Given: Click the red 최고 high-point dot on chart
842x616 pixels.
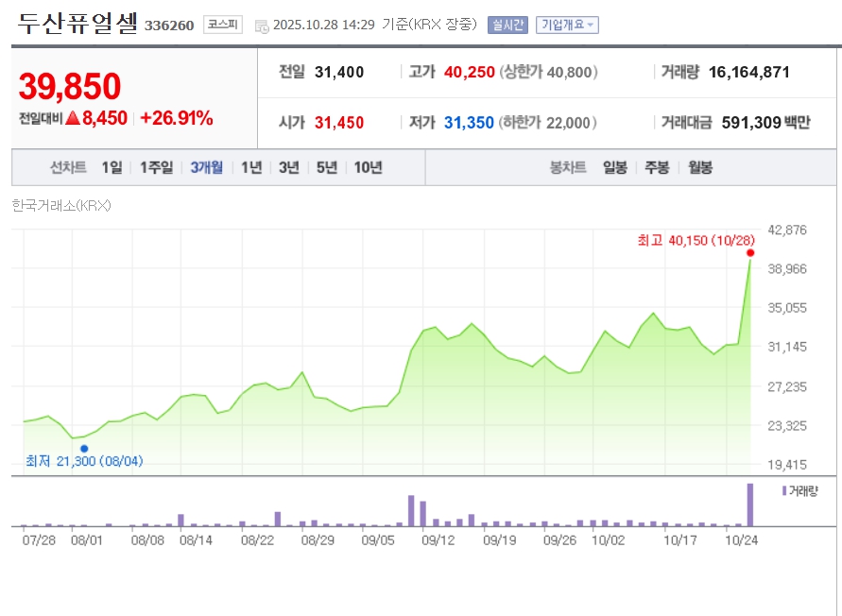Looking at the screenshot, I should pyautogui.click(x=750, y=252).
